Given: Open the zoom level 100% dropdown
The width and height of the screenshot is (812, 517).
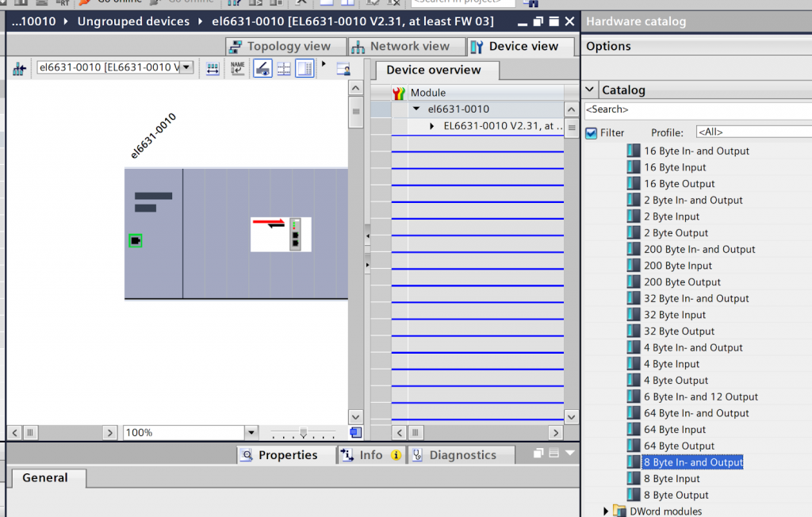Looking at the screenshot, I should (251, 432).
